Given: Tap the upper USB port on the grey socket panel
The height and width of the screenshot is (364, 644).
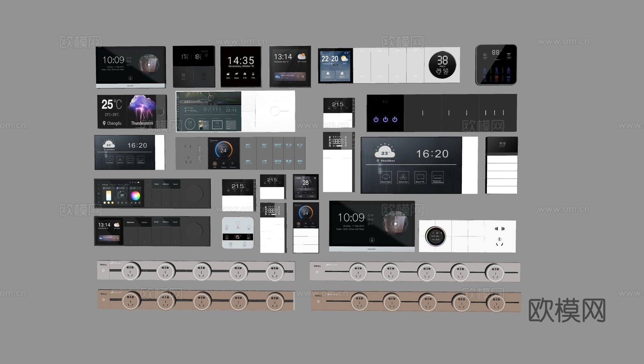Looking at the screenshot, I should tap(200, 149).
